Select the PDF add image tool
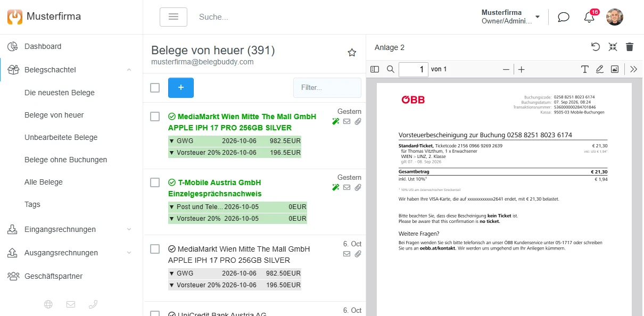 point(615,69)
